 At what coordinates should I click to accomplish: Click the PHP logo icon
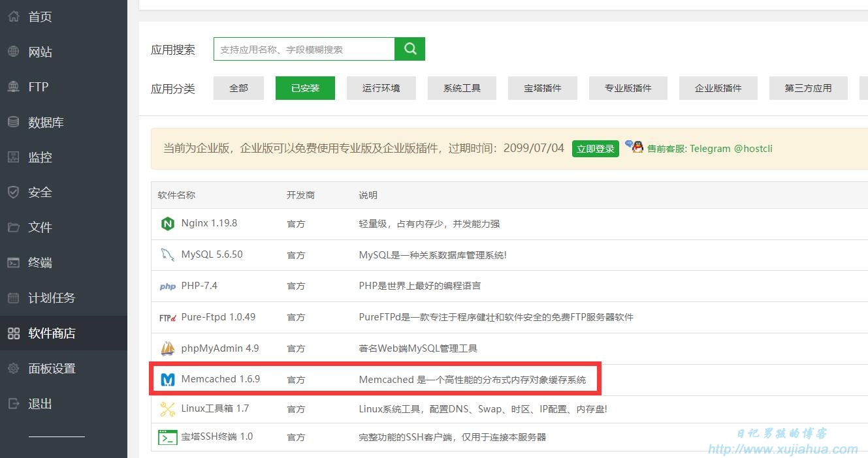pos(168,286)
